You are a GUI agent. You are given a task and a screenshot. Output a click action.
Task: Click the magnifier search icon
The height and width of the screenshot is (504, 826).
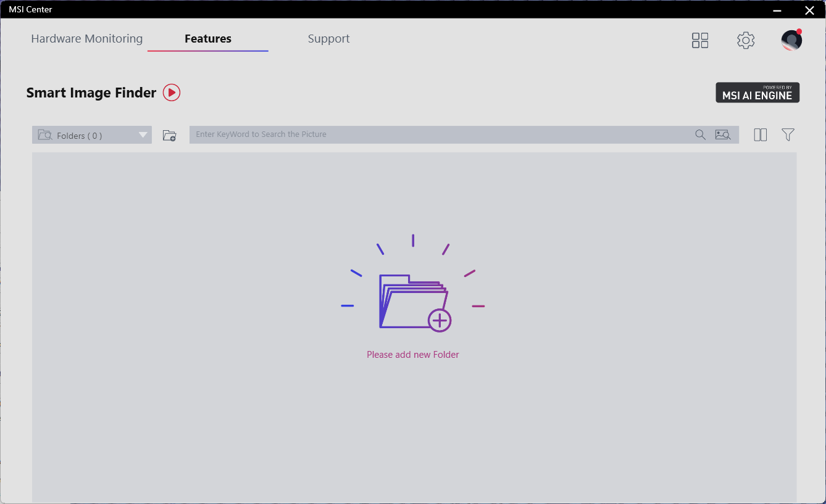(700, 134)
